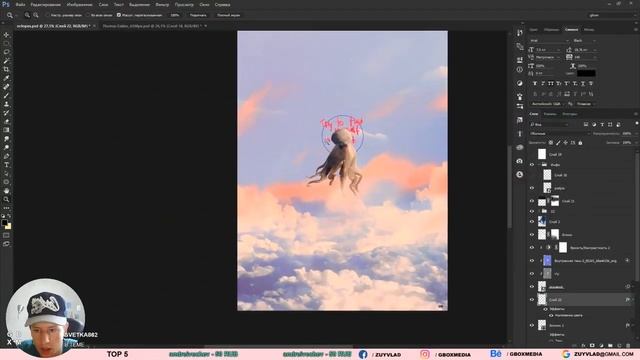Click the Underline button in Character panel
Image resolution: width=640 pixels, height=360 pixels.
[583, 84]
